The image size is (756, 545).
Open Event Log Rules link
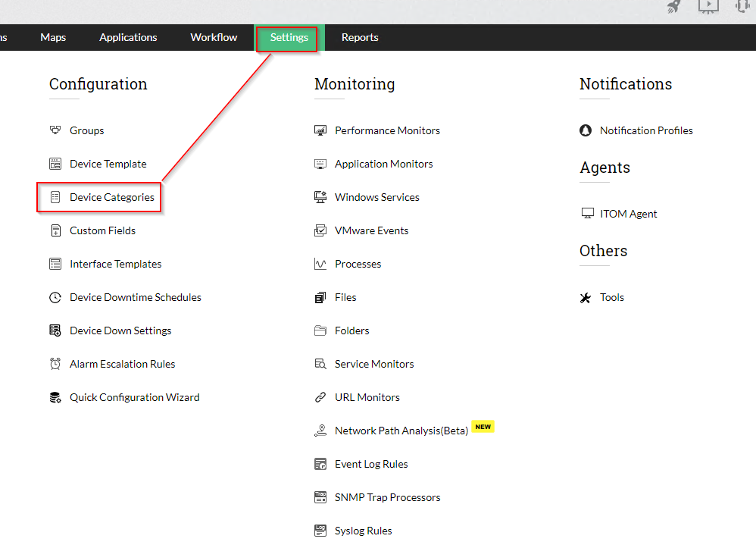pos(371,464)
